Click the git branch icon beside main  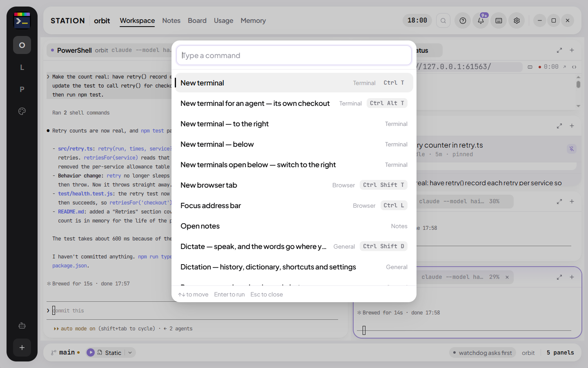[53, 352]
